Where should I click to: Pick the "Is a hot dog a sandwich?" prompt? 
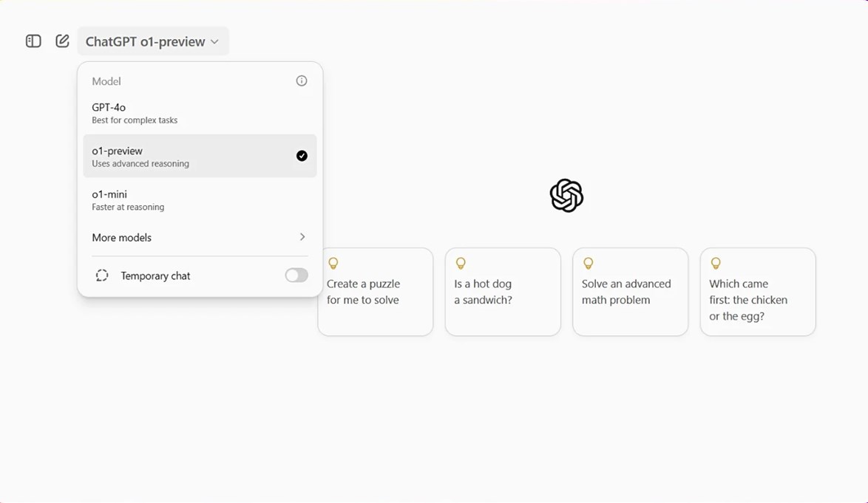coord(503,291)
